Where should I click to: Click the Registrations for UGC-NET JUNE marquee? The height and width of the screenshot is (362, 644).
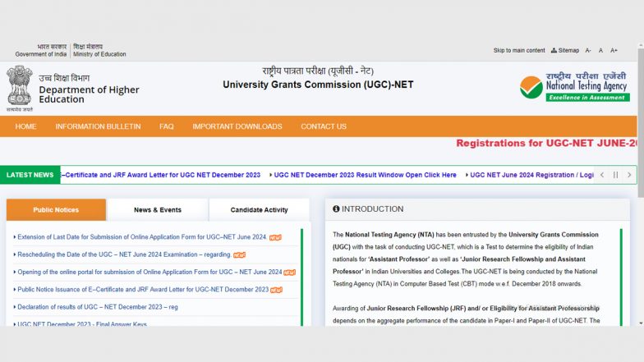pyautogui.click(x=547, y=143)
